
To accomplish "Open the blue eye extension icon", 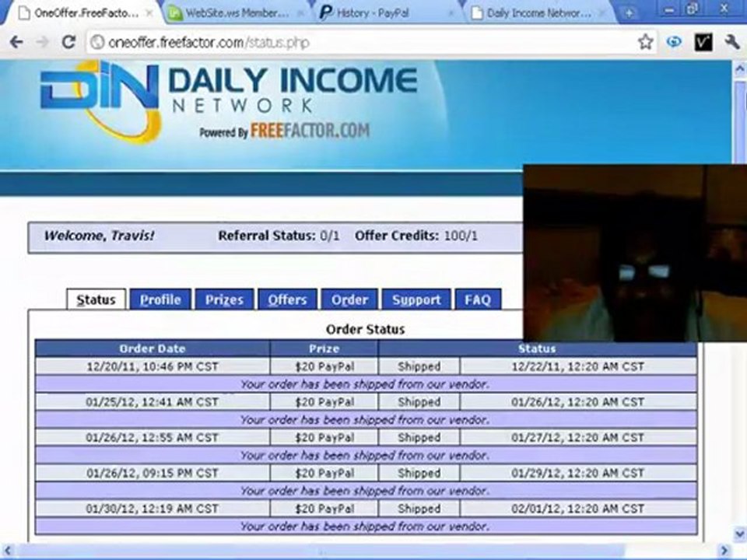I will pyautogui.click(x=674, y=42).
